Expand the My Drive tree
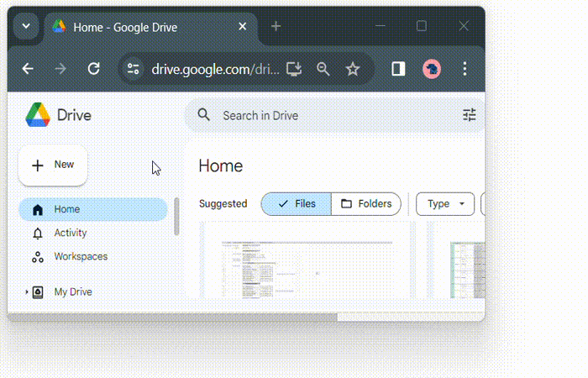Screen dimensions: 588x378 [27, 292]
